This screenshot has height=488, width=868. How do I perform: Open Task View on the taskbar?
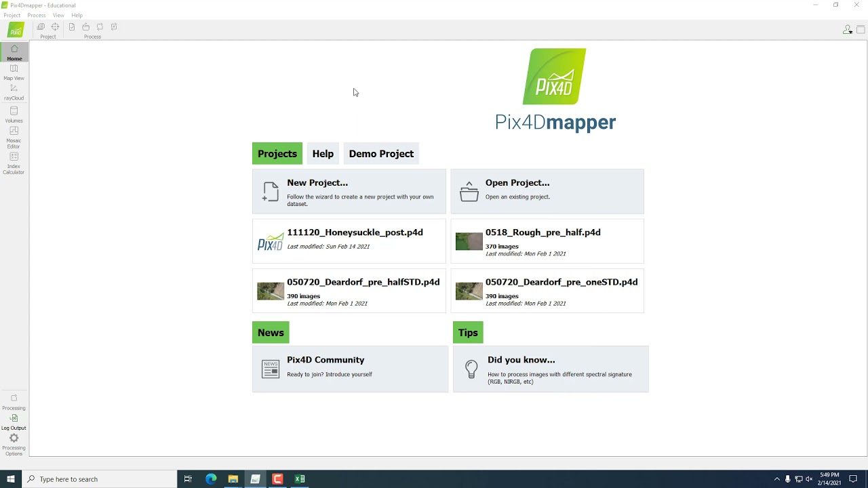click(x=188, y=479)
